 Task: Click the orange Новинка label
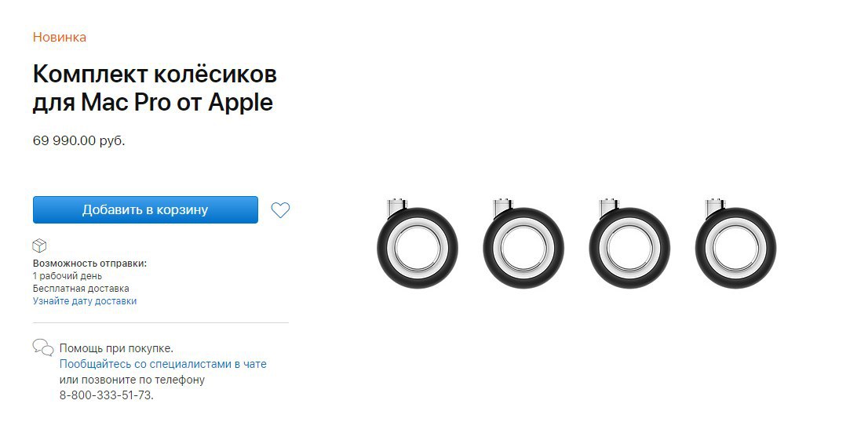point(59,38)
